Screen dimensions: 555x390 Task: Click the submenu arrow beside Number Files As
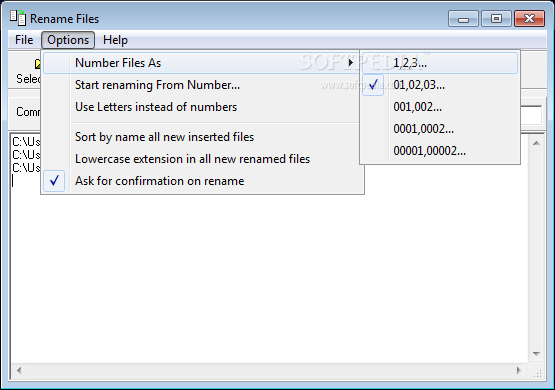[x=350, y=63]
